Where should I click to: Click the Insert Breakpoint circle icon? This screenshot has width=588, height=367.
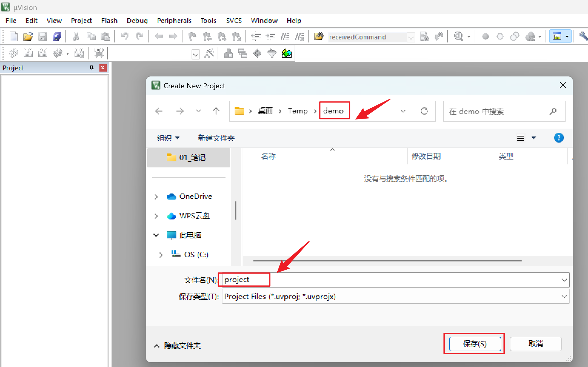pyautogui.click(x=486, y=37)
